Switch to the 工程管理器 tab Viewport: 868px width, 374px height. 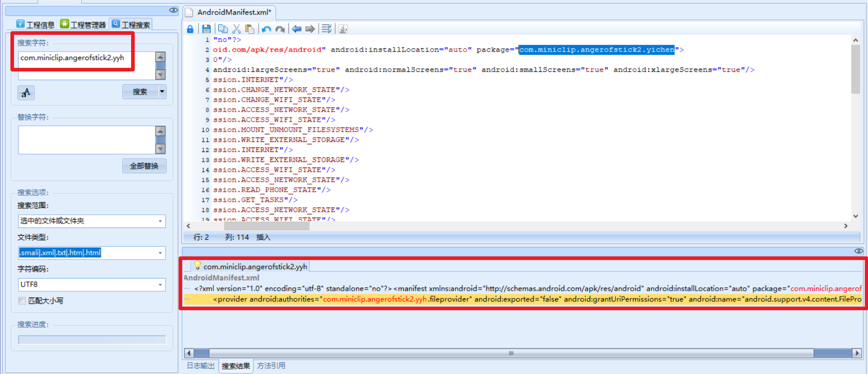point(83,24)
